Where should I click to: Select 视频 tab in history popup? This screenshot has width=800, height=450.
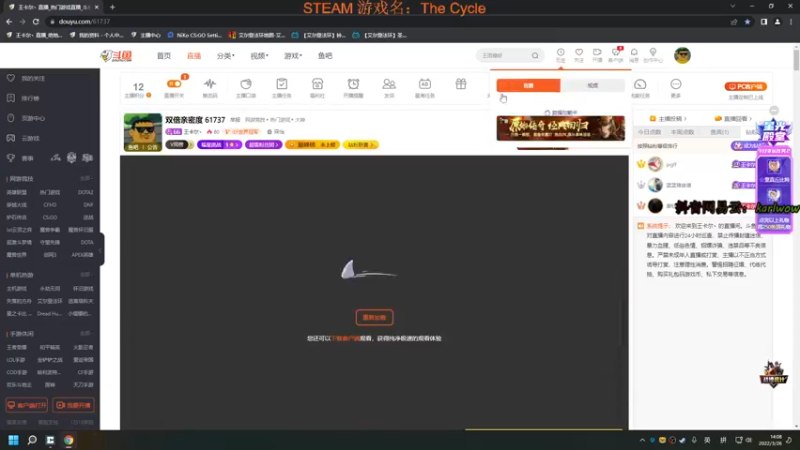click(592, 85)
